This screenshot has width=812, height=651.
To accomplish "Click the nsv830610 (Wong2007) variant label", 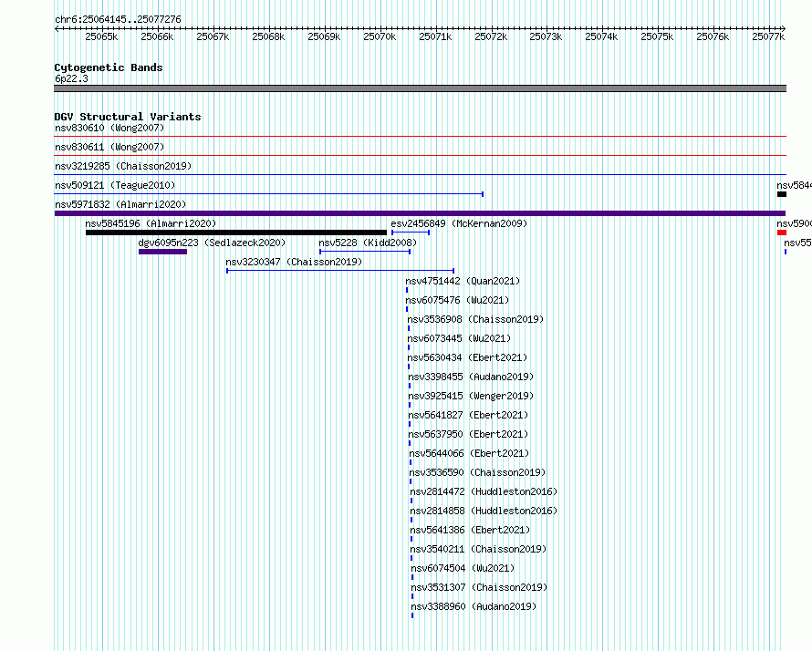I will tap(109, 128).
